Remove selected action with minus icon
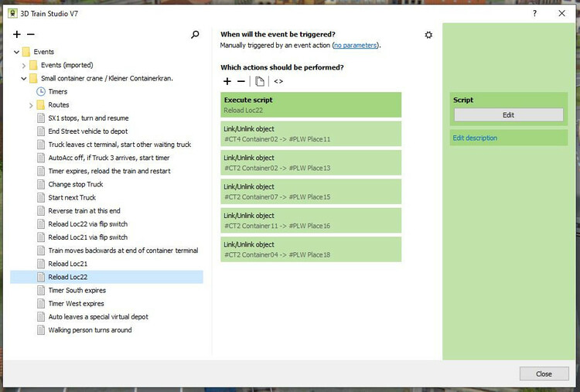 point(241,81)
